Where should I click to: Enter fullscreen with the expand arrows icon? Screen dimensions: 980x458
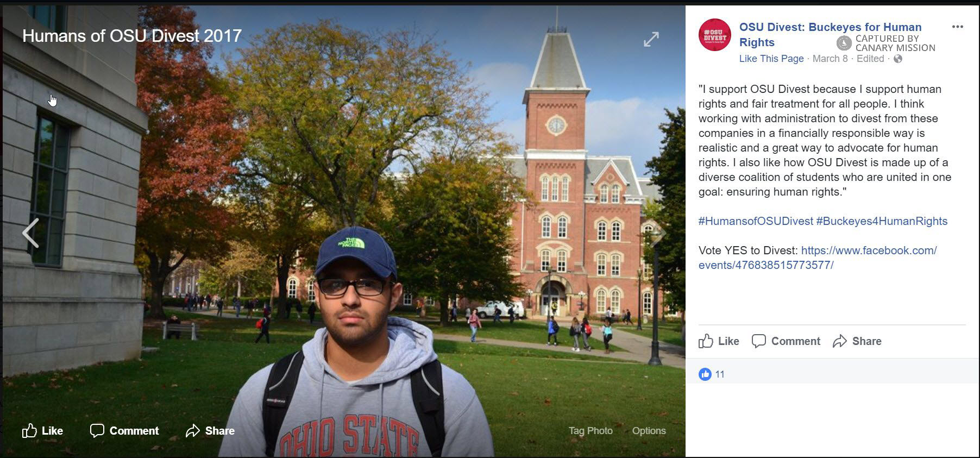[651, 39]
